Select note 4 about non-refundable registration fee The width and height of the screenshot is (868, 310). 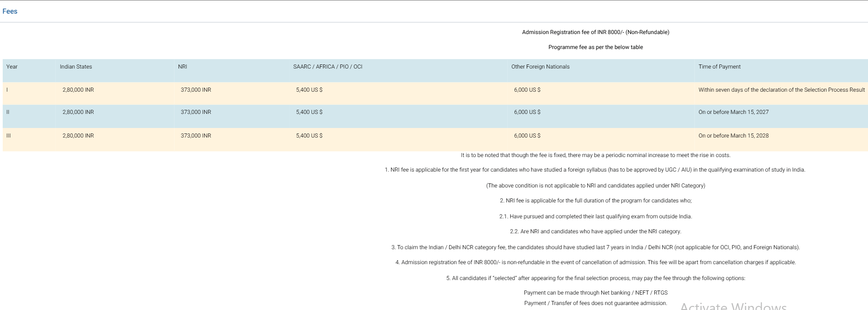coord(596,262)
